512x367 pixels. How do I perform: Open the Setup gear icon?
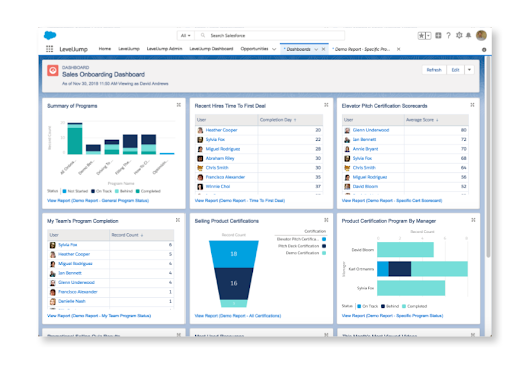click(459, 35)
